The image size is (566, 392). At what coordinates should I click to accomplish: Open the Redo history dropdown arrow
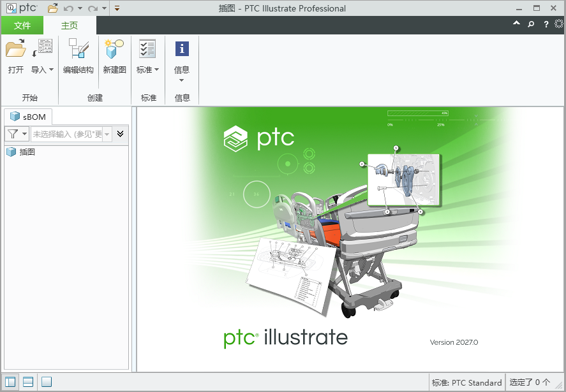pos(104,8)
